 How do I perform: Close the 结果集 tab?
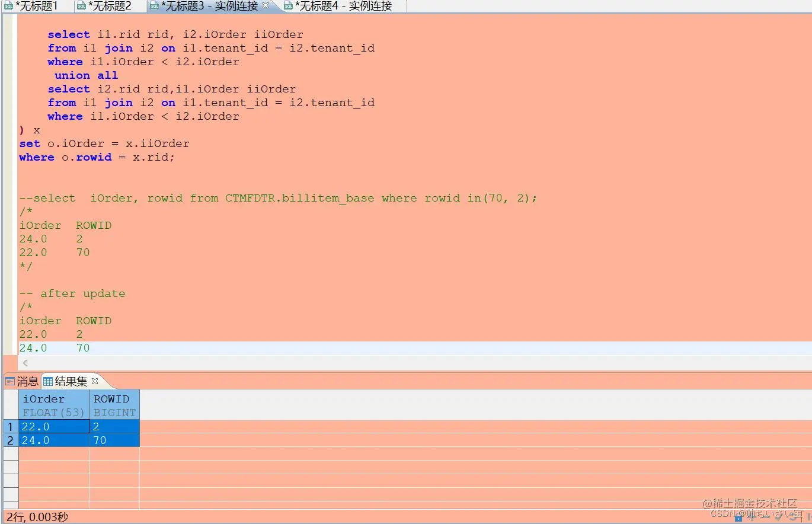(x=94, y=381)
